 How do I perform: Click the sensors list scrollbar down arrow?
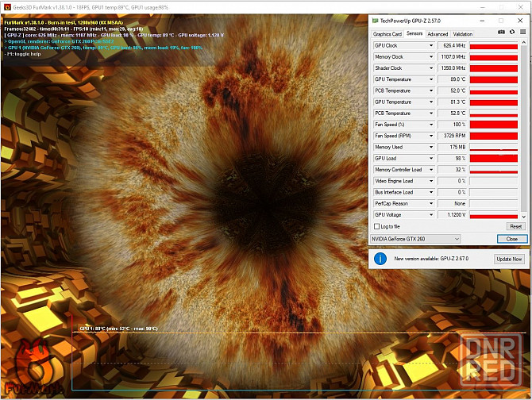tap(523, 217)
